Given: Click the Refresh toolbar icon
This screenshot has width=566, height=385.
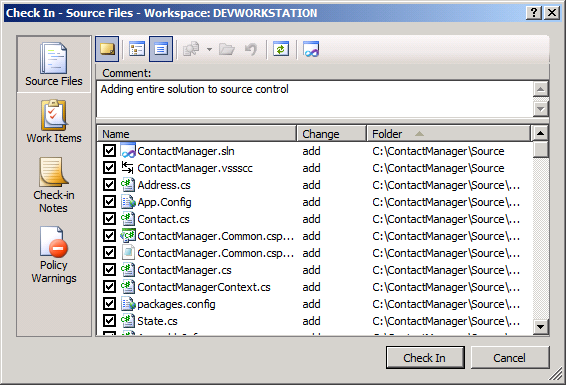Looking at the screenshot, I should [281, 49].
